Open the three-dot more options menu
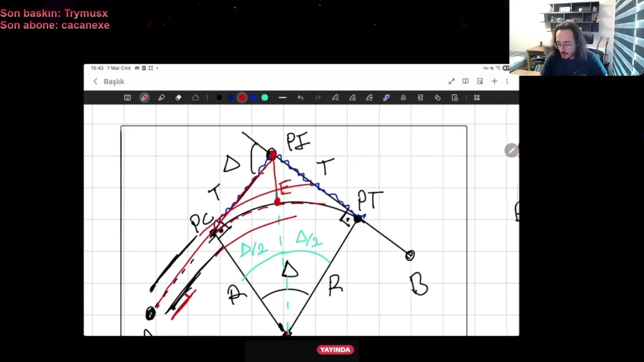The width and height of the screenshot is (644, 362). 507,81
